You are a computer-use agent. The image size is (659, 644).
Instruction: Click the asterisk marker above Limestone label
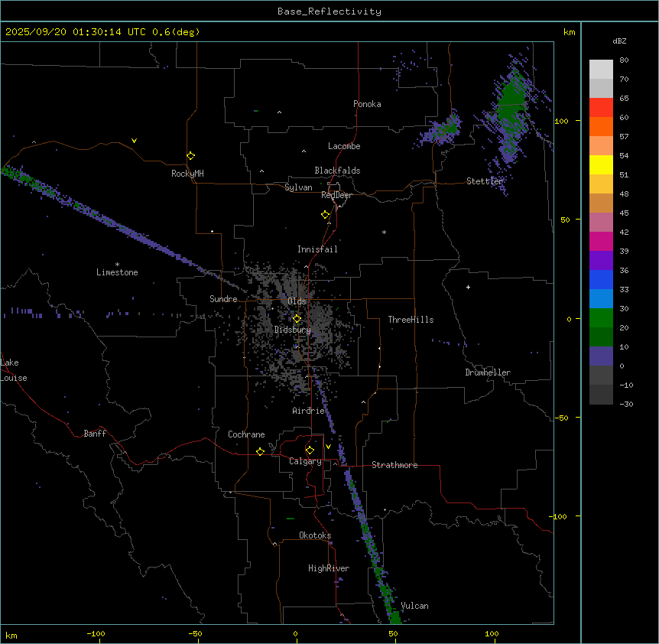117,264
